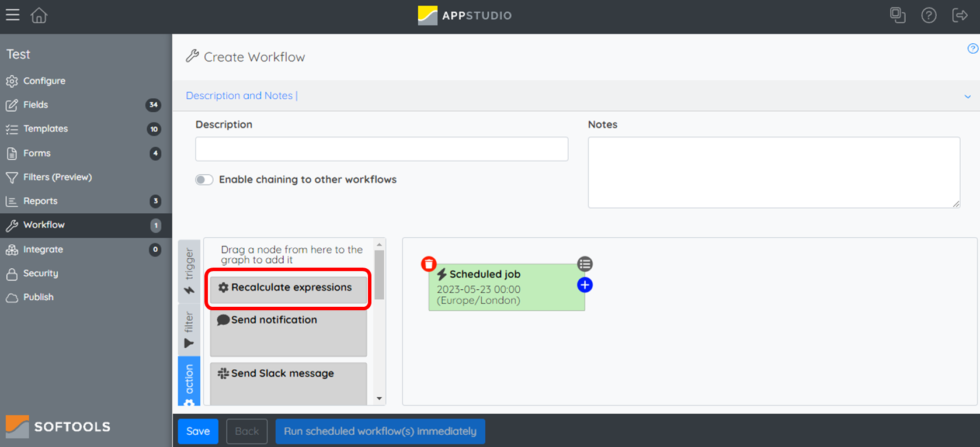The image size is (980, 447).
Task: Click Reports count badge 3
Action: point(155,202)
